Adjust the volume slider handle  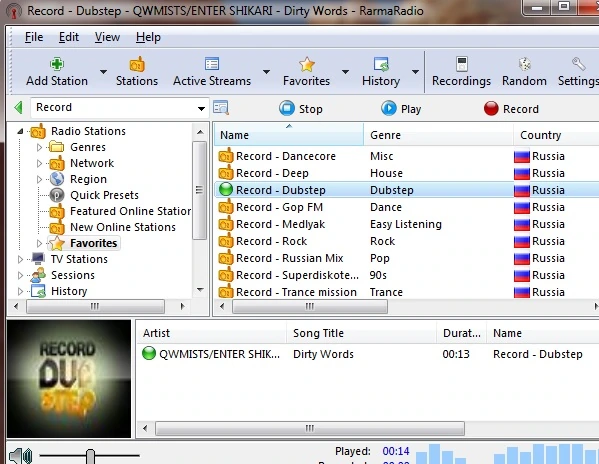click(x=90, y=456)
